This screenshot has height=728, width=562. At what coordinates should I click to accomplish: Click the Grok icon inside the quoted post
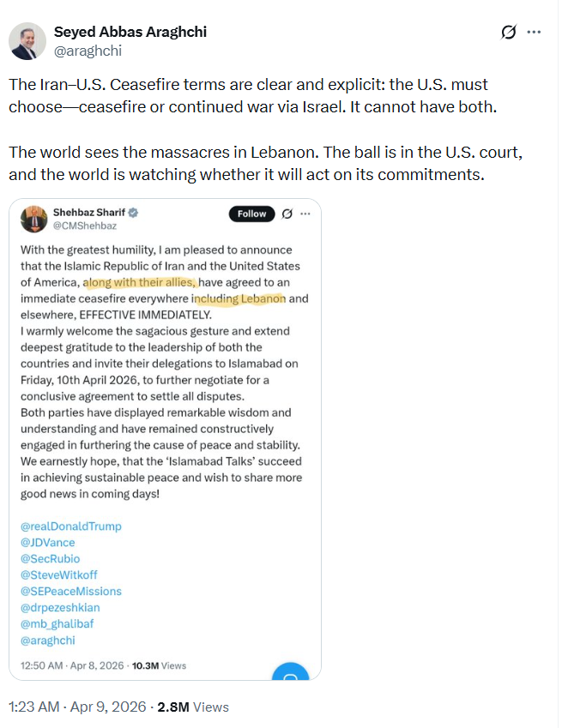pos(288,214)
